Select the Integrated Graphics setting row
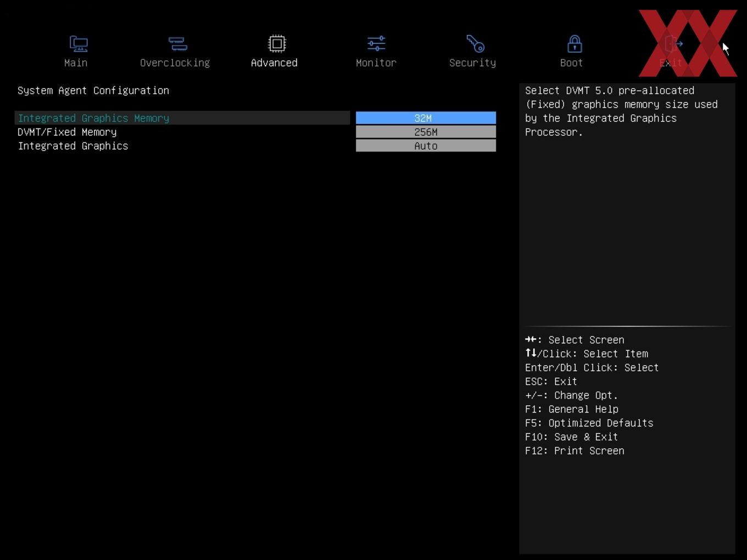747x560 pixels. pos(182,145)
